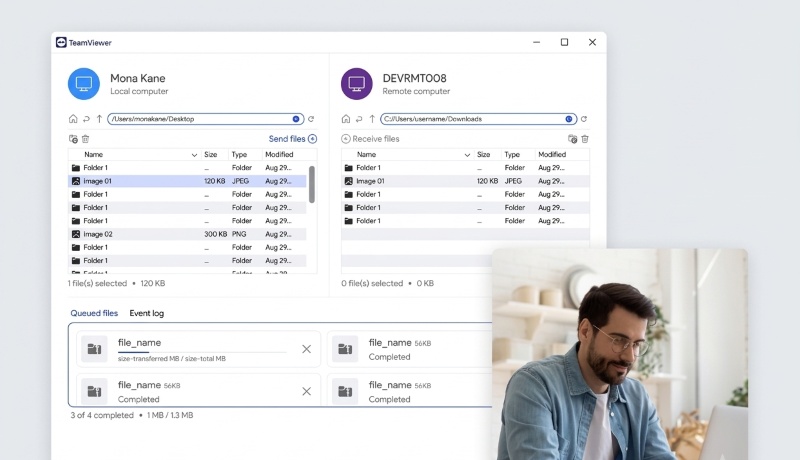Sort remote list by Type column
Screen dimensions: 800x460
click(x=512, y=155)
